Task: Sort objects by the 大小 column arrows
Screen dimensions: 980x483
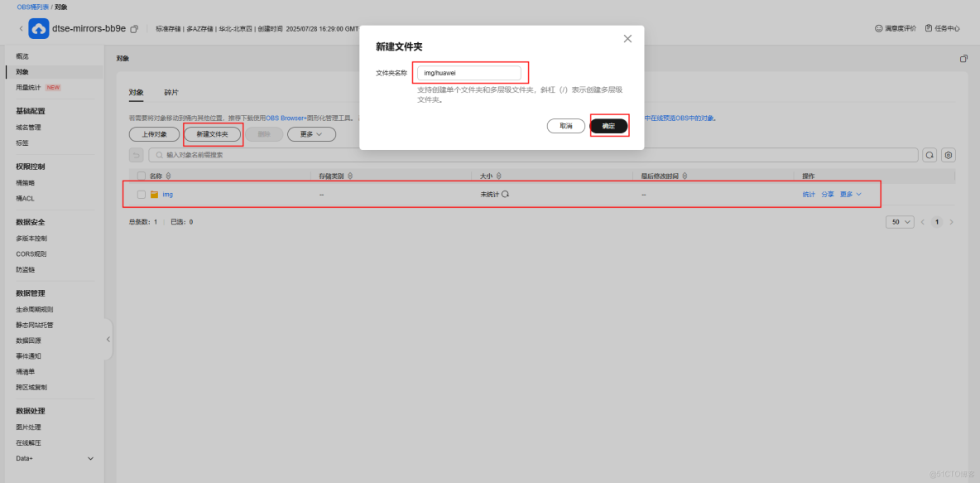Action: 497,176
